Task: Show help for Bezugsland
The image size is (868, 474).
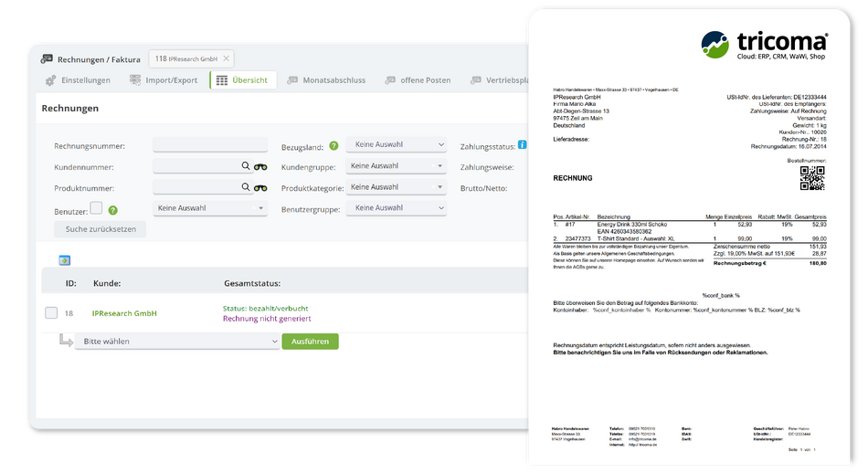Action: 333,146
